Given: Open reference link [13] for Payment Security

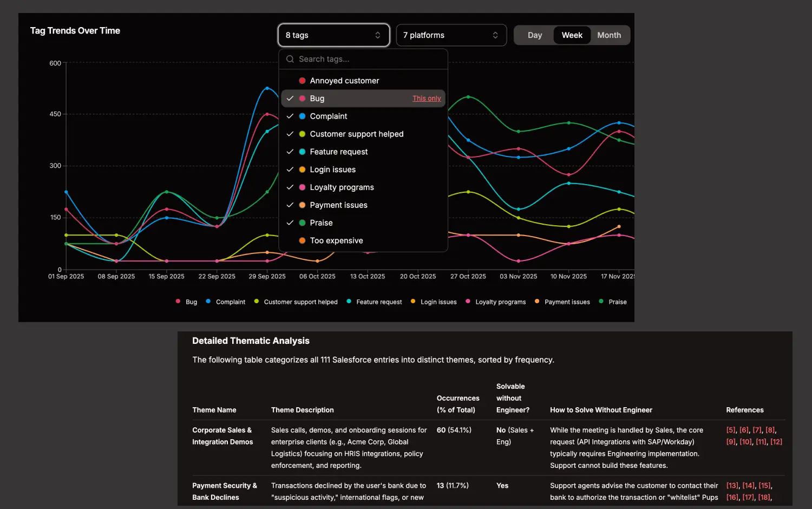Looking at the screenshot, I should coord(732,485).
